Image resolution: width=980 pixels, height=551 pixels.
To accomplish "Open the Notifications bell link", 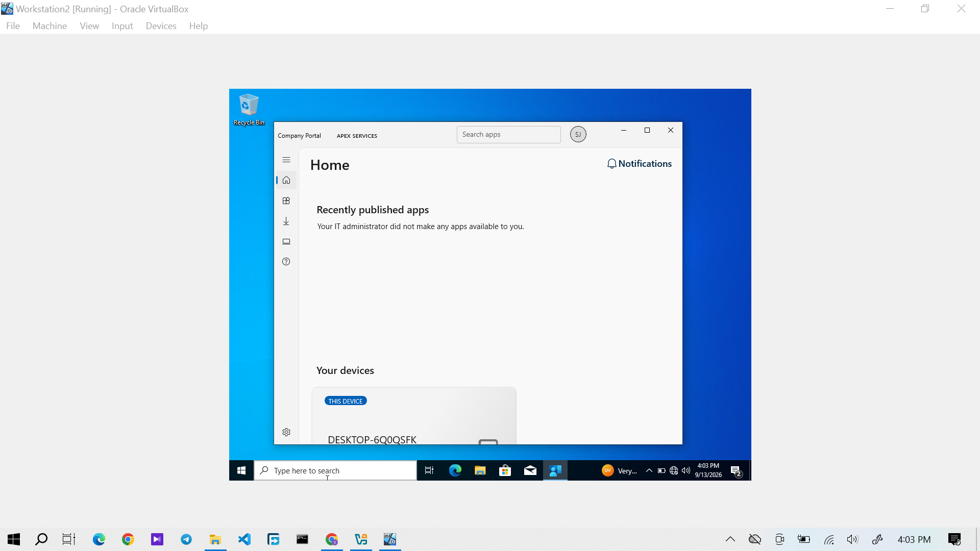I will pos(639,164).
